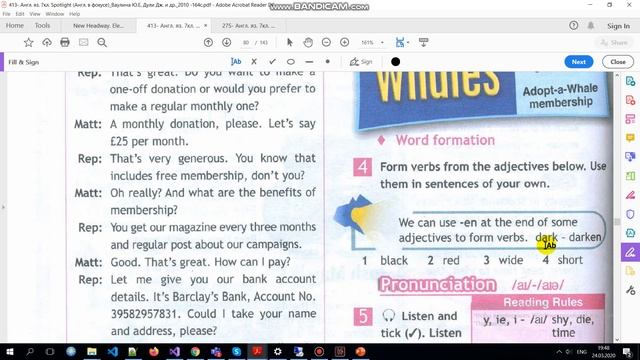Show hidden system tray icons
640x360 pixels.
(x=559, y=352)
